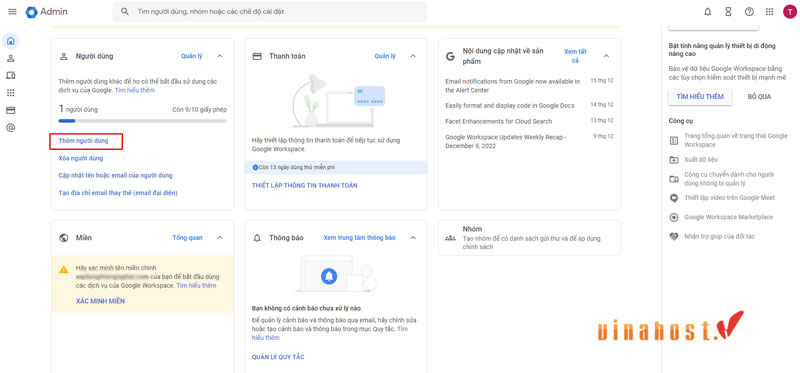Viewport: 800px width, 373px height.
Task: Click Tạo địa chỉ email thay thế link
Action: pyautogui.click(x=118, y=193)
